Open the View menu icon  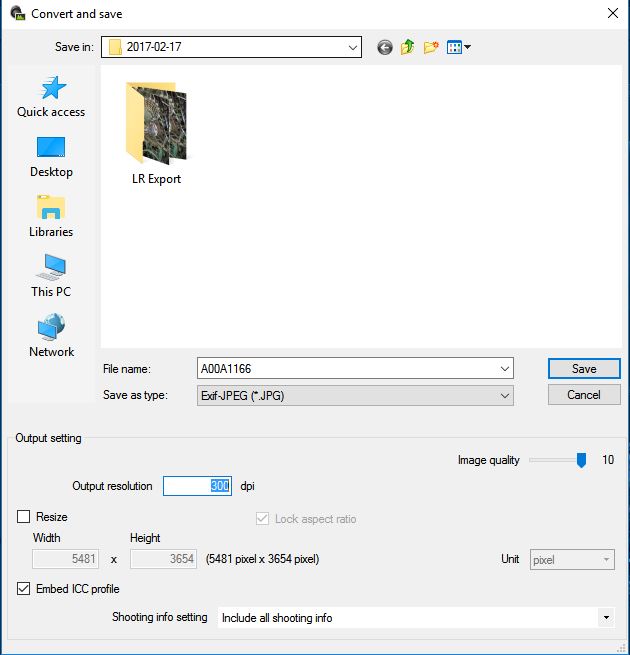click(x=459, y=47)
